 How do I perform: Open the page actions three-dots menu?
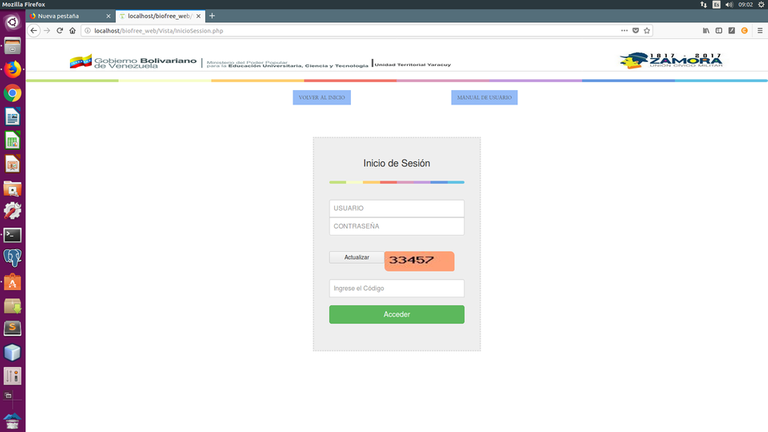(x=624, y=30)
